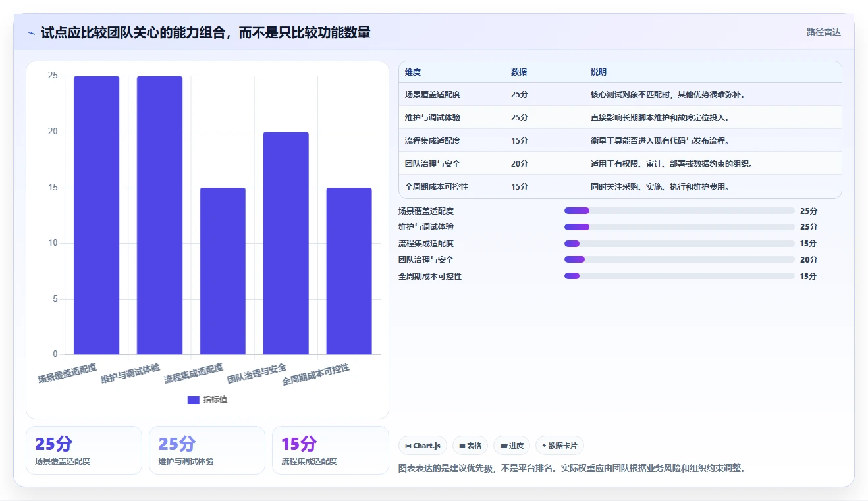Select the 进度 chip

pos(512,446)
